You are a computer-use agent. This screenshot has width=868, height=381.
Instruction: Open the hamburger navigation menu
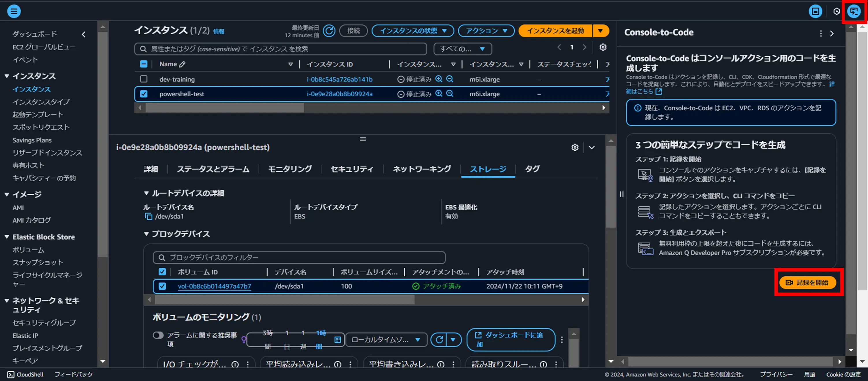[x=14, y=11]
